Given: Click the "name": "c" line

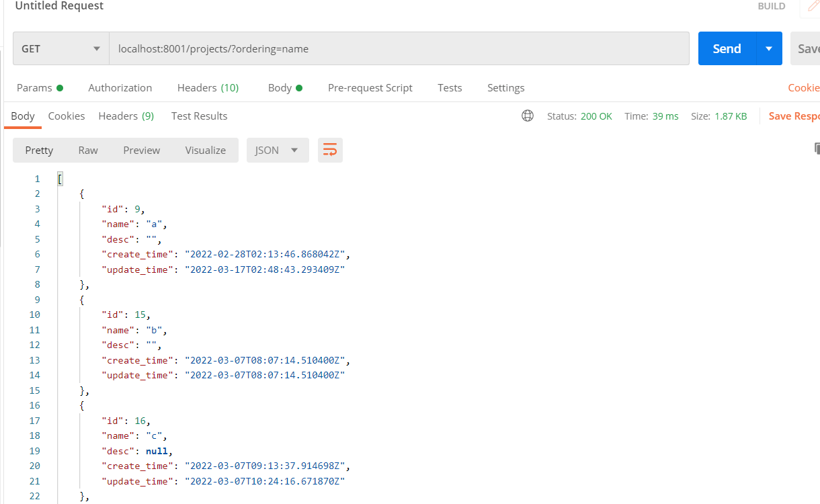Looking at the screenshot, I should pos(134,435).
